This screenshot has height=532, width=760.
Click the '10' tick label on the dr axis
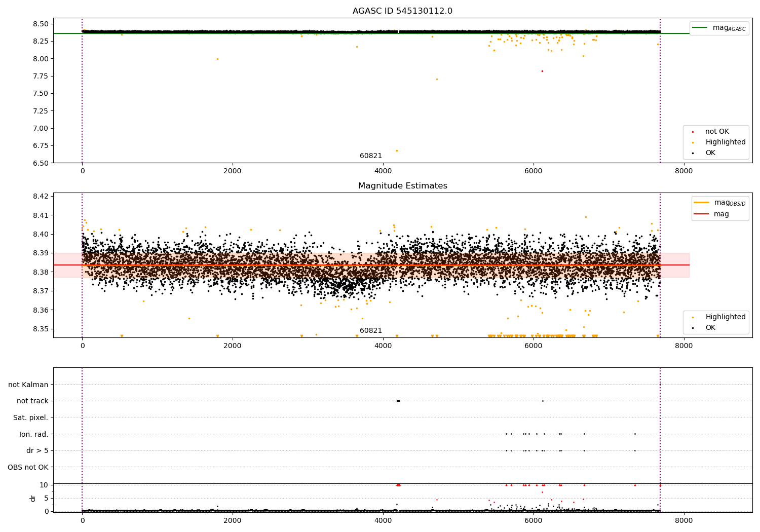pyautogui.click(x=44, y=485)
